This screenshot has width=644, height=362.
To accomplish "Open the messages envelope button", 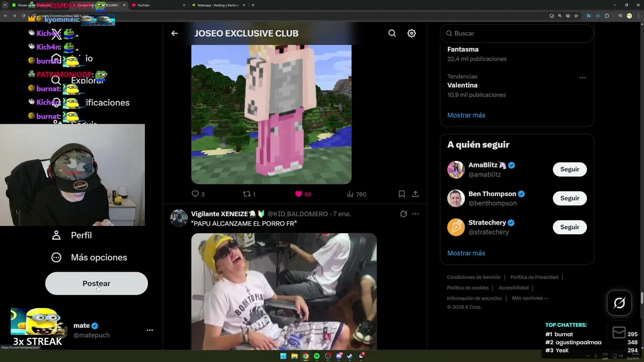I will [619, 332].
